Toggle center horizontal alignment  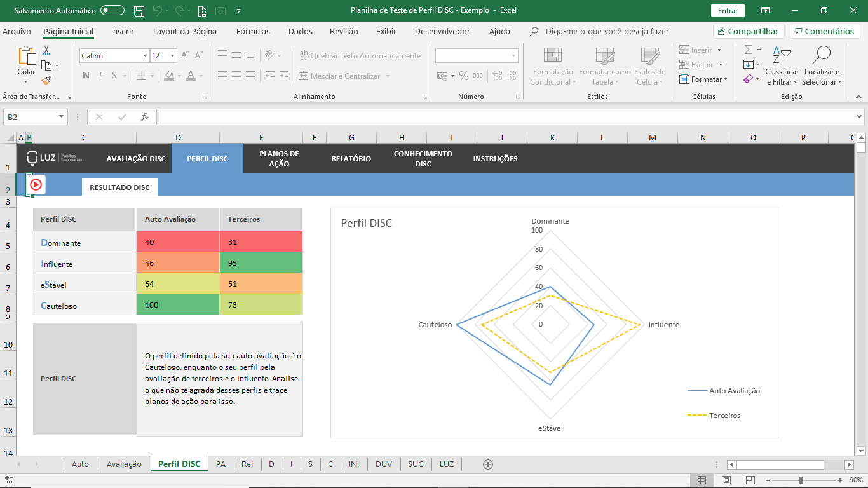236,76
